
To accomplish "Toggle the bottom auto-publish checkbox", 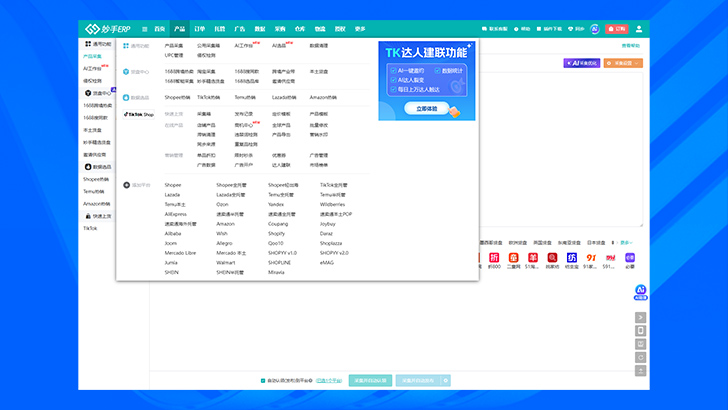I will (x=263, y=381).
